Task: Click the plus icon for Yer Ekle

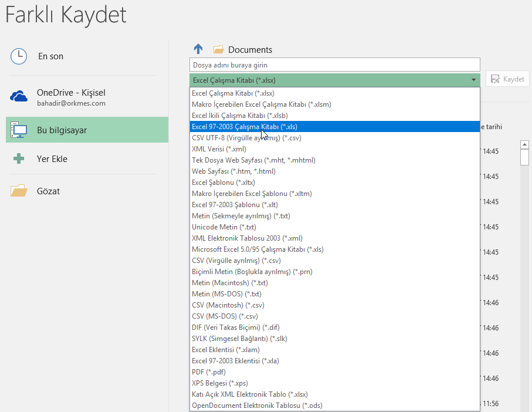Action: click(19, 158)
